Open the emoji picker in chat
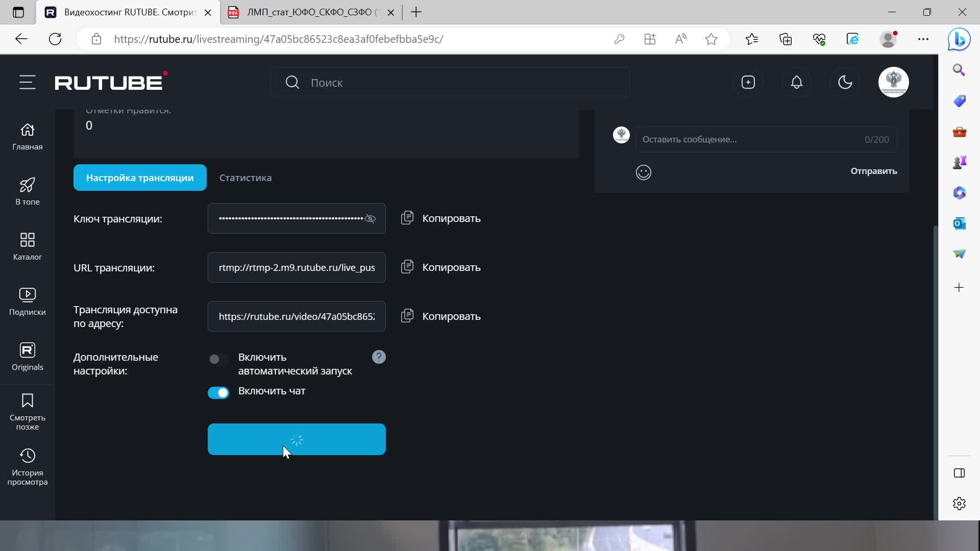Screen dimensions: 980x551 pyautogui.click(x=643, y=172)
